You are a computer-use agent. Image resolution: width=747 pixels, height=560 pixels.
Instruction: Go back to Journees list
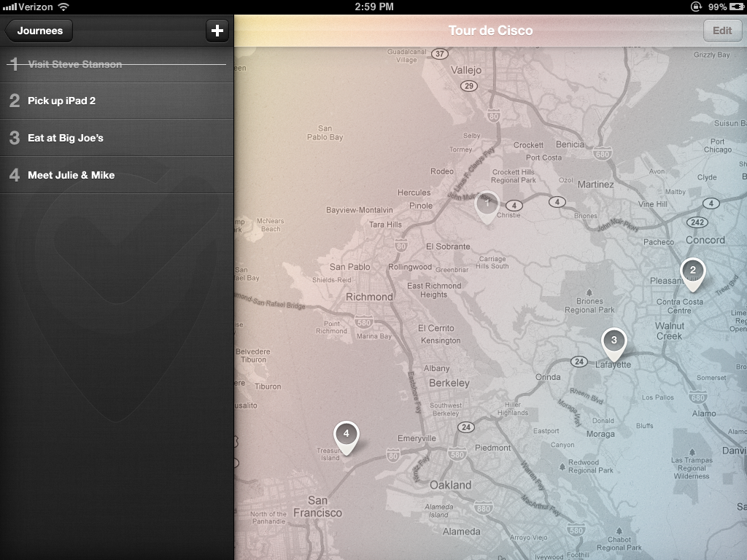(x=39, y=31)
